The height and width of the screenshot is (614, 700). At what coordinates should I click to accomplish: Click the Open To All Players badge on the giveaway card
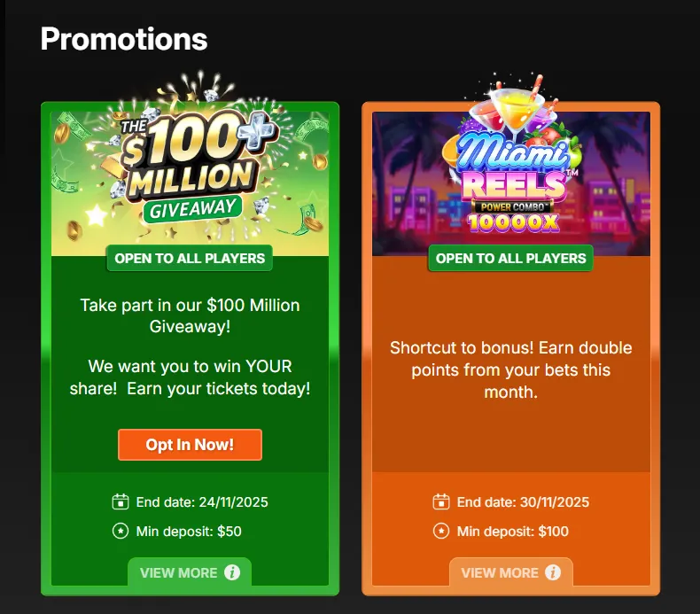[190, 259]
